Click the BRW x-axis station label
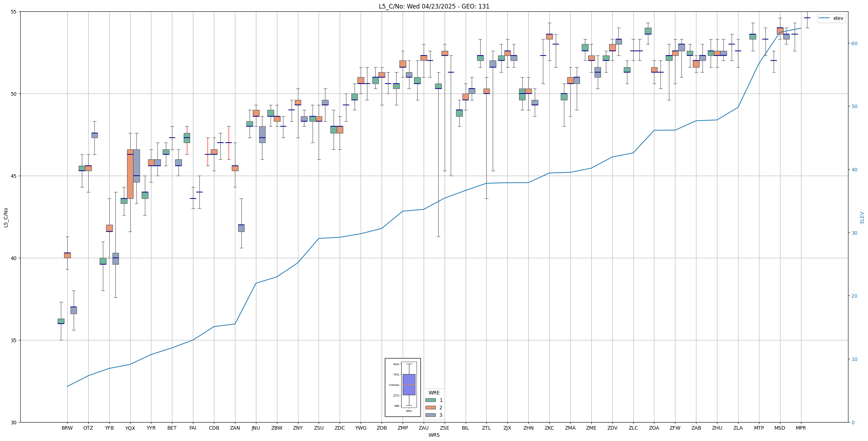The height and width of the screenshot is (441, 868). 67,428
